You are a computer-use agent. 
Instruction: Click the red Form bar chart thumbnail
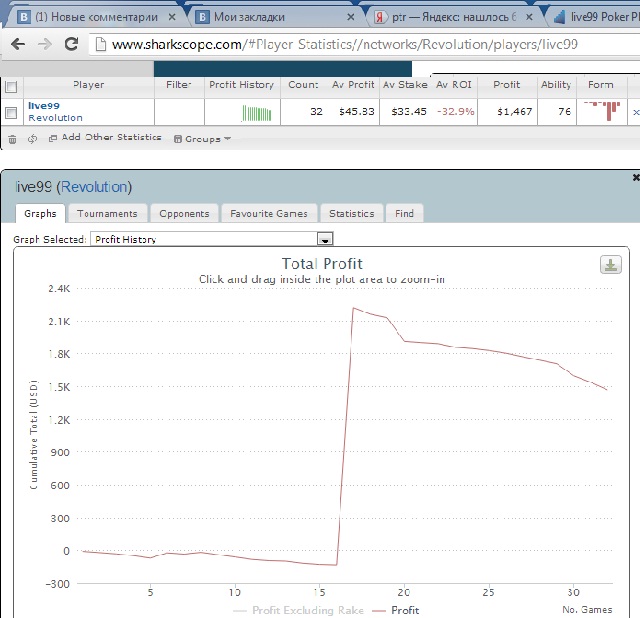coord(603,111)
